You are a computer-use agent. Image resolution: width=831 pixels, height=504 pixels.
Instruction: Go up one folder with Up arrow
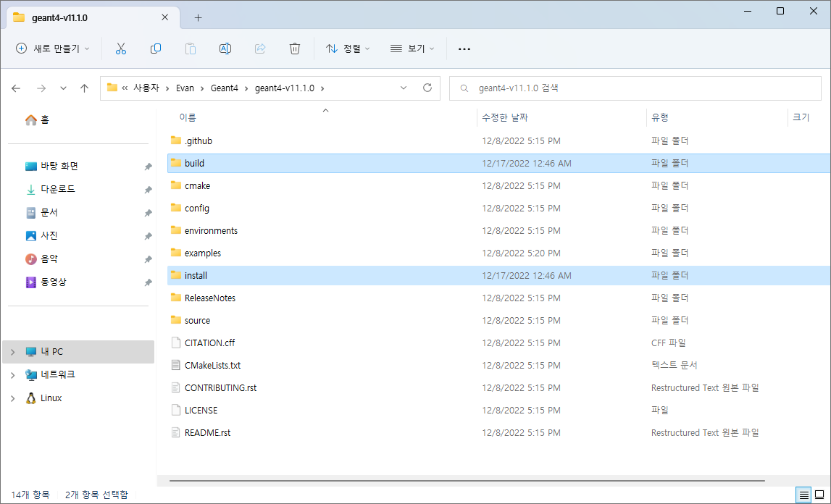[x=84, y=88]
